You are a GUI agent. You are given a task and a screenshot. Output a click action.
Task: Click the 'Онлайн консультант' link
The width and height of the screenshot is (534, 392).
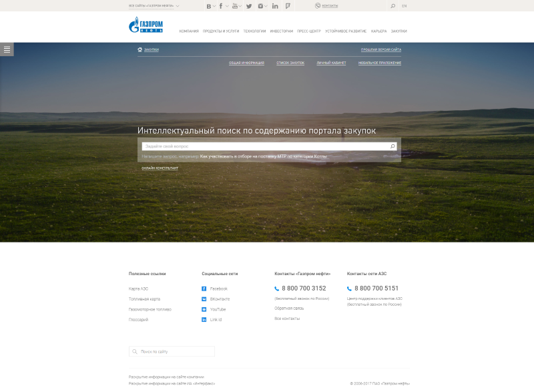click(x=160, y=168)
